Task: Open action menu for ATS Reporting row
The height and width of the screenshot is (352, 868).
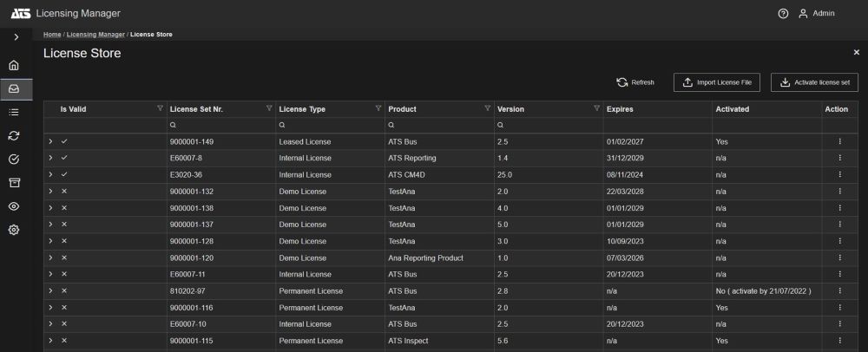Action: tap(839, 158)
